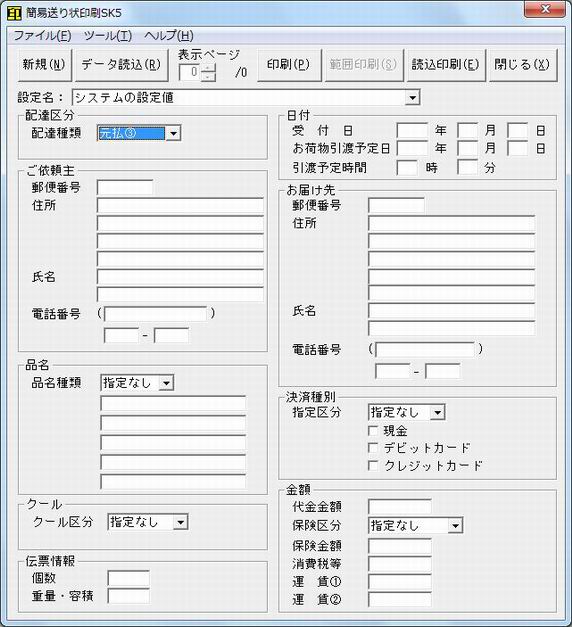Open the ツール(T) menu

tap(108, 36)
